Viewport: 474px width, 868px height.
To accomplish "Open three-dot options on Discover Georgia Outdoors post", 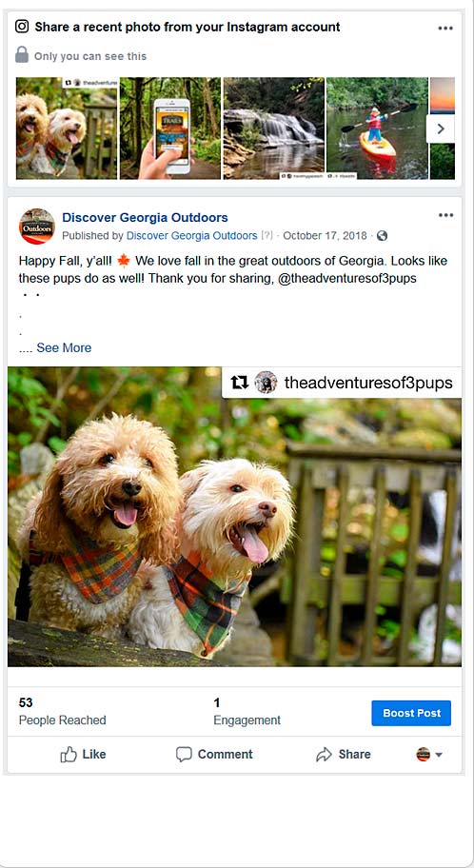I will coord(445,215).
